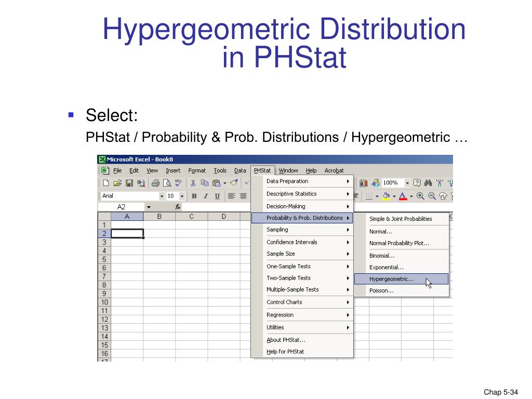Click the Open folder toolbar icon
Viewport: 532px width, 399px height.
pos(117,183)
